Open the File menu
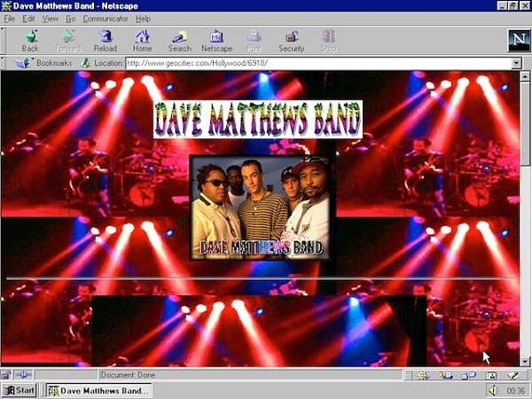532x399 pixels. pyautogui.click(x=9, y=19)
